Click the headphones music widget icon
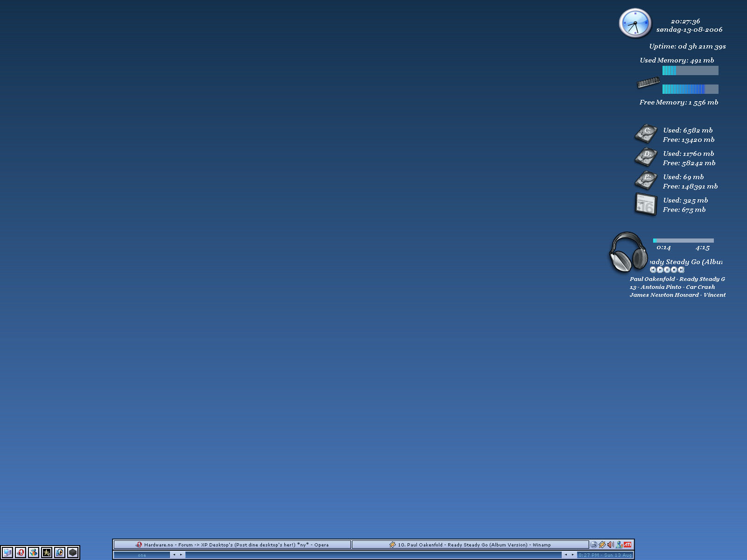Screen dimensions: 747x560 pos(628,252)
